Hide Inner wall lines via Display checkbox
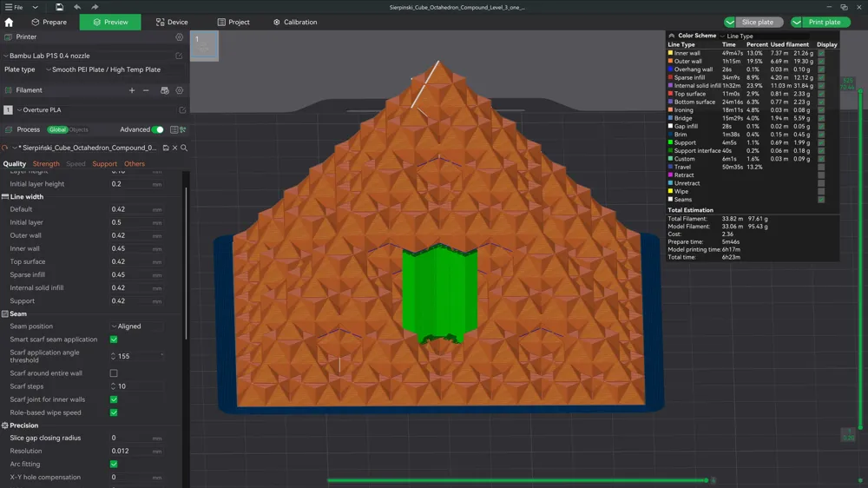Image resolution: width=868 pixels, height=488 pixels. coord(821,53)
